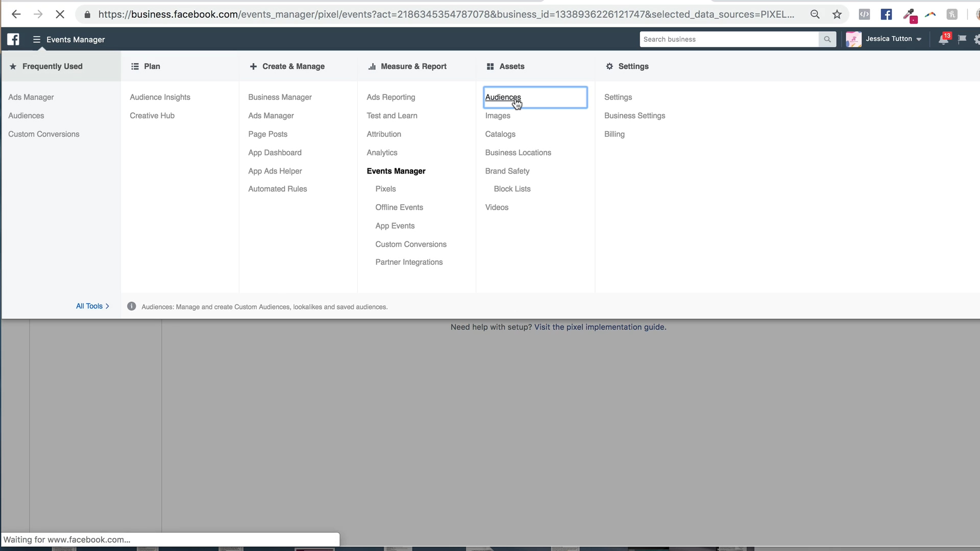The image size is (980, 551).
Task: Open the Facebook browser extension icon
Action: click(x=887, y=14)
